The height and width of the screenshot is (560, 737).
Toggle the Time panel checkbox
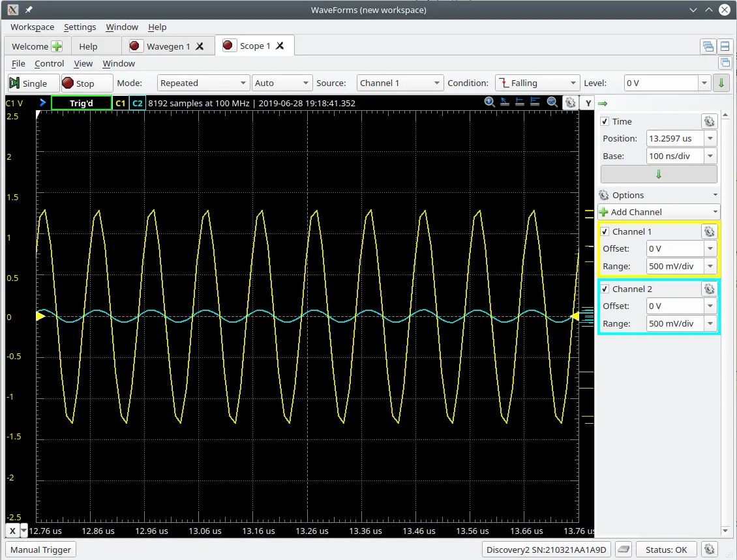point(605,121)
